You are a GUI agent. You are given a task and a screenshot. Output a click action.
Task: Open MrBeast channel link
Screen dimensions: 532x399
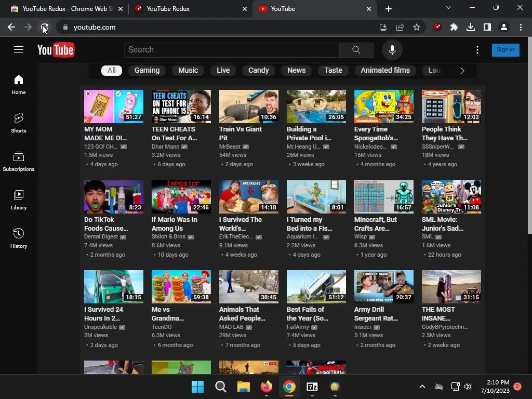click(x=230, y=147)
